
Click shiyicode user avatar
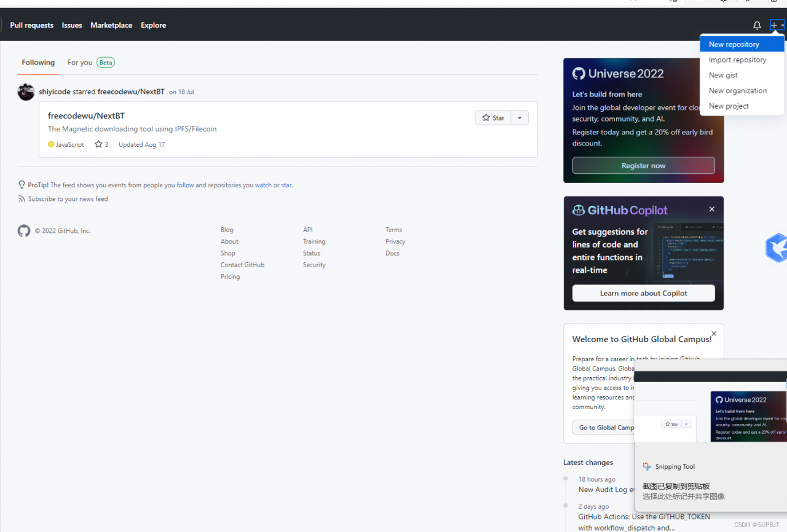point(26,92)
